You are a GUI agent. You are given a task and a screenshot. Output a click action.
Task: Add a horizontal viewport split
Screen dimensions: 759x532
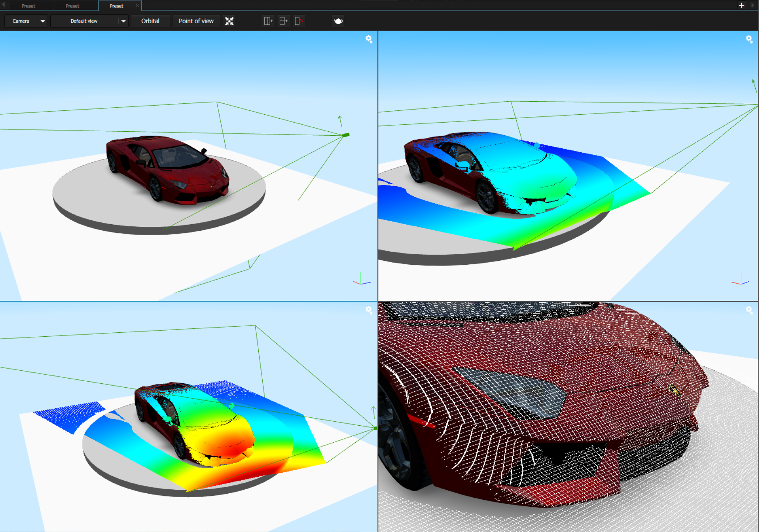[x=283, y=21]
